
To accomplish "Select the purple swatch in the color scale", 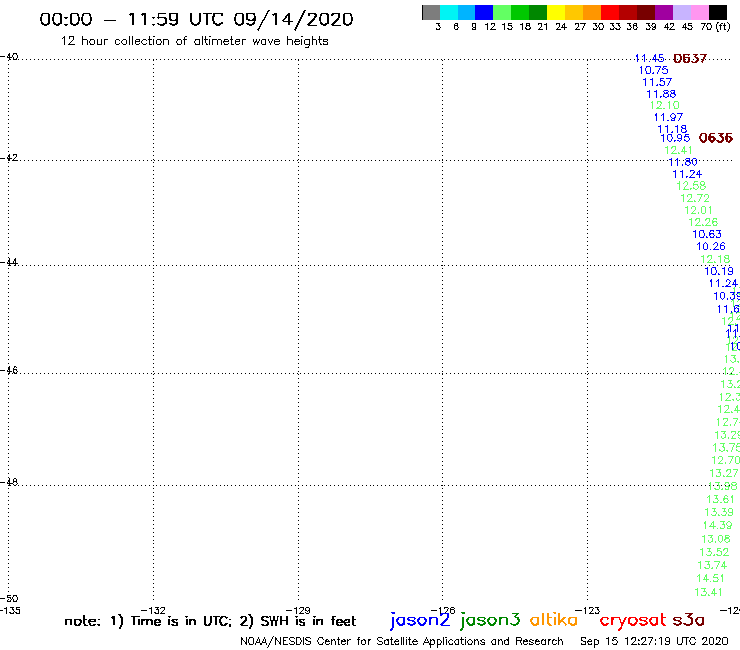I will [664, 13].
